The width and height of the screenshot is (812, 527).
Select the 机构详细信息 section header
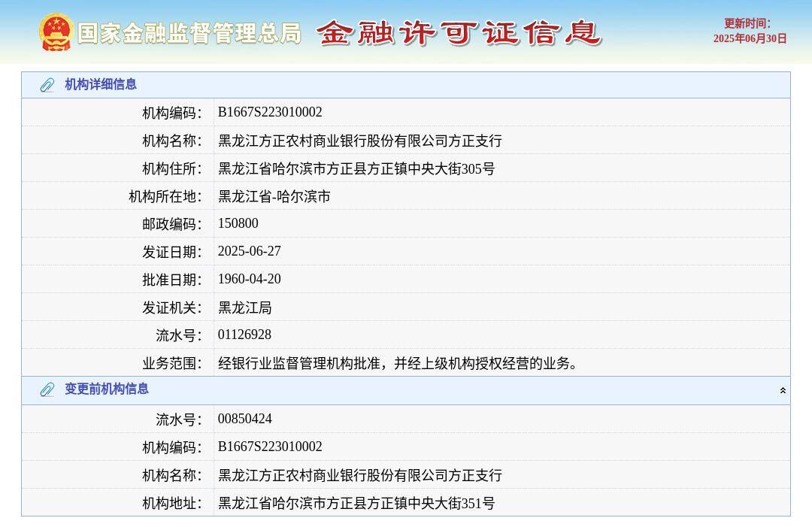pos(406,85)
